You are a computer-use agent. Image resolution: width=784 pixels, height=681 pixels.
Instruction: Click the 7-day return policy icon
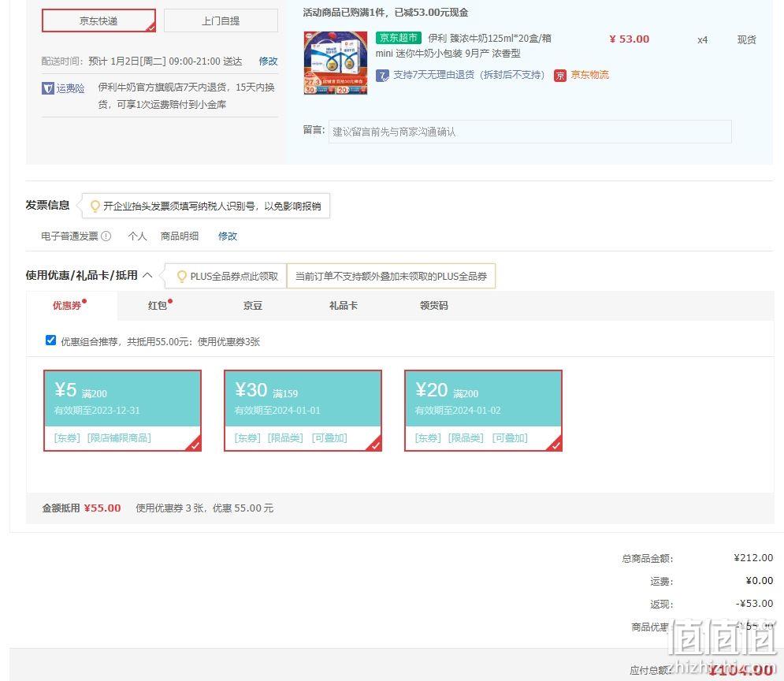click(382, 76)
